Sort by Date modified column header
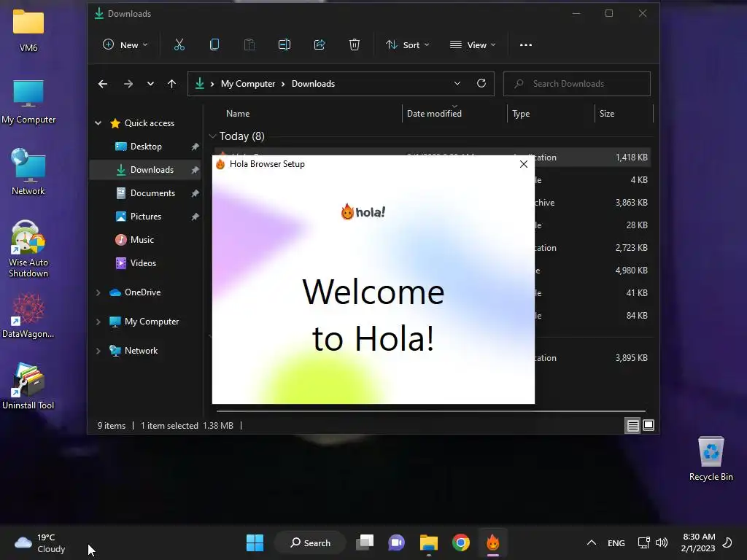The width and height of the screenshot is (747, 560). coord(455,114)
